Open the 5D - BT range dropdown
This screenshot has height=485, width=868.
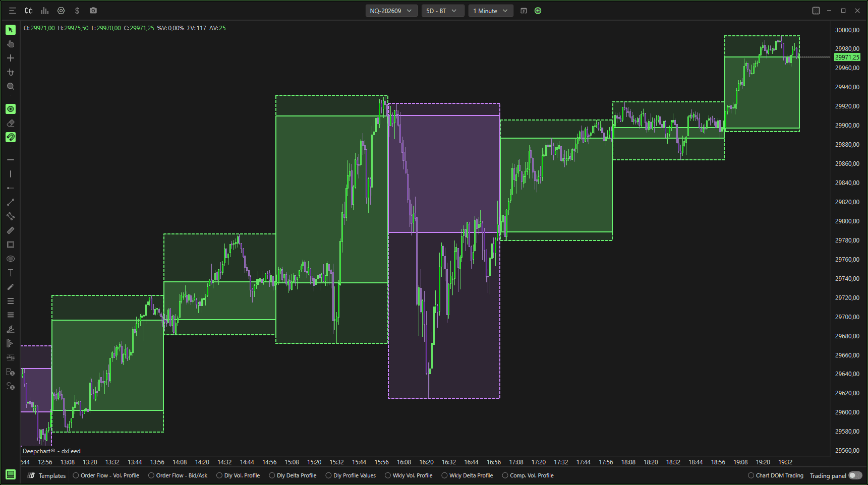pyautogui.click(x=443, y=11)
